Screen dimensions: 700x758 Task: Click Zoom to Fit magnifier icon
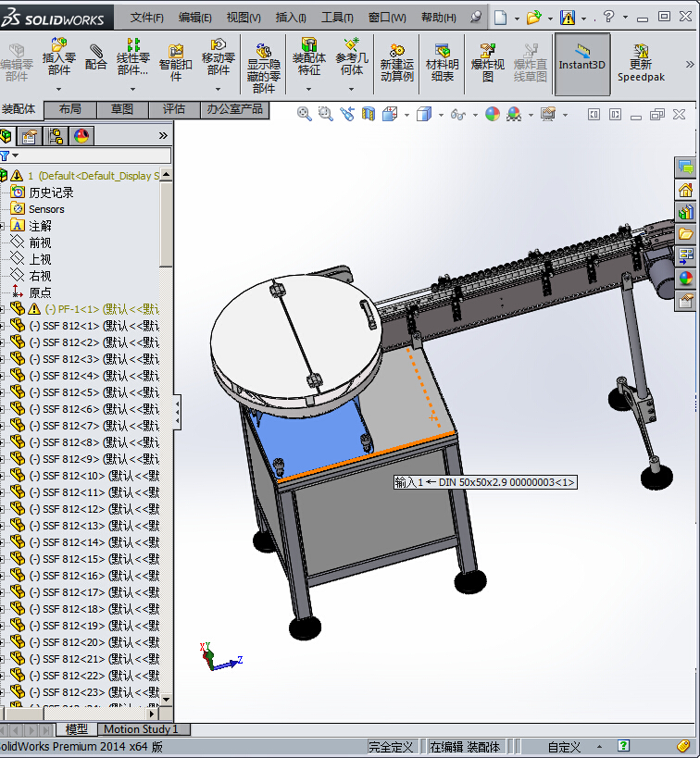click(305, 114)
